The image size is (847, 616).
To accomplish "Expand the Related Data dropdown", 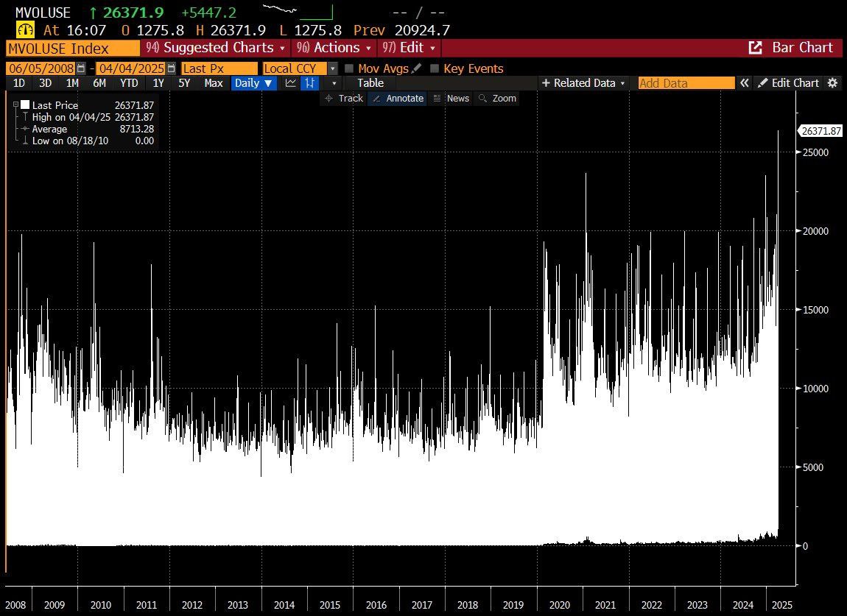I will 584,83.
